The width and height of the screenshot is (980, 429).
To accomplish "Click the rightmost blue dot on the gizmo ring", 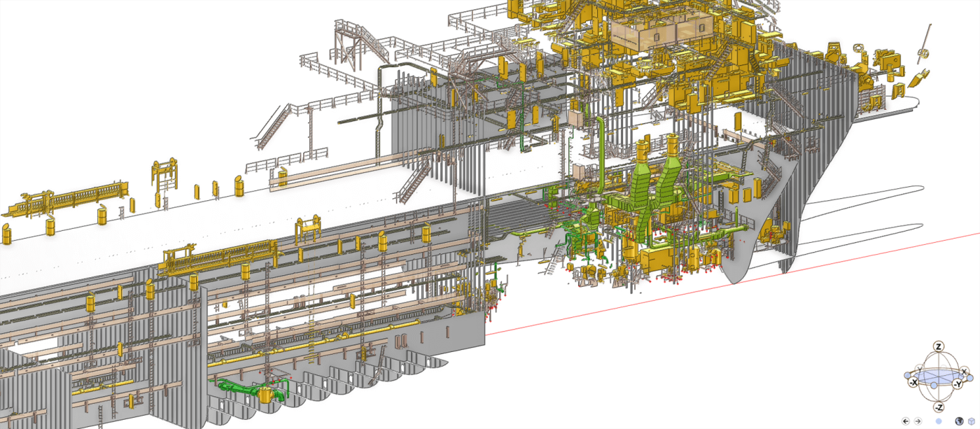I will coord(970,378).
